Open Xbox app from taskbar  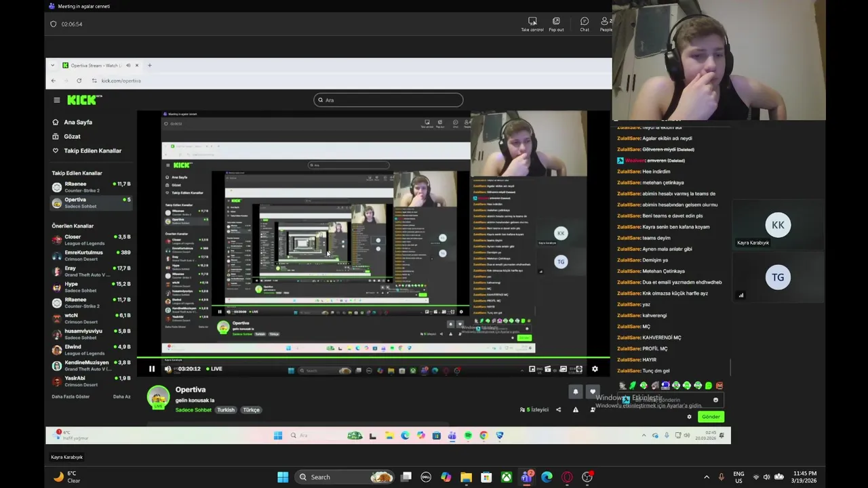tap(507, 477)
